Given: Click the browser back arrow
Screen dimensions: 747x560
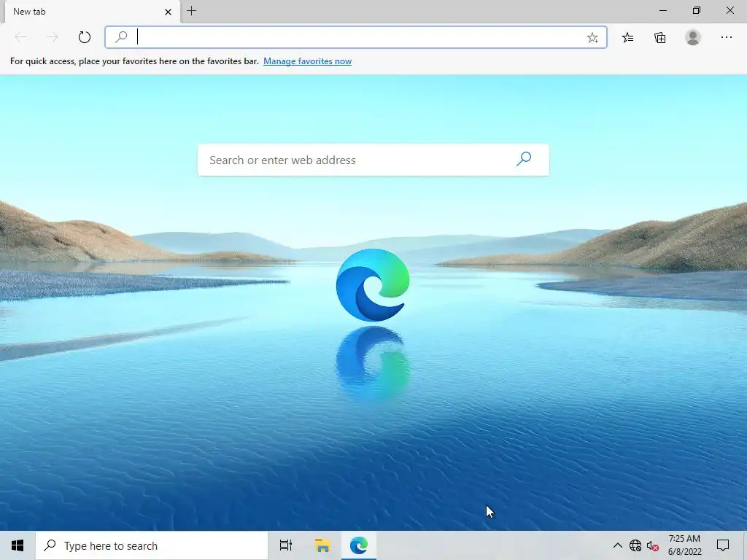Looking at the screenshot, I should [x=20, y=37].
